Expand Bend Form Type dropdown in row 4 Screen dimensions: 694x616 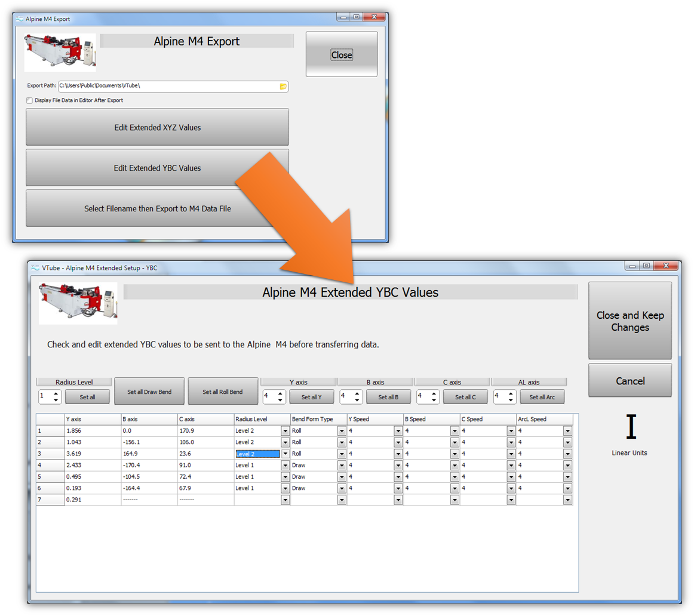[x=342, y=465]
